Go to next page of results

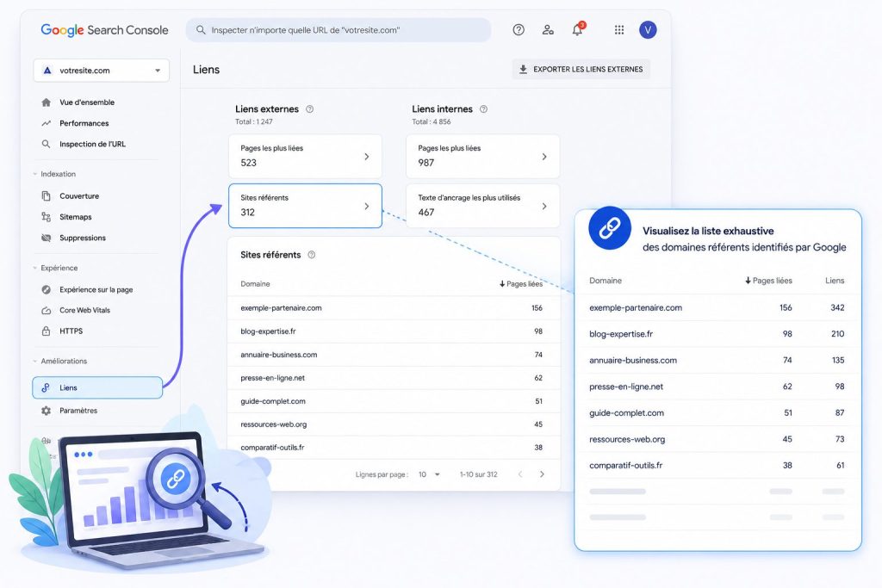pos(543,474)
